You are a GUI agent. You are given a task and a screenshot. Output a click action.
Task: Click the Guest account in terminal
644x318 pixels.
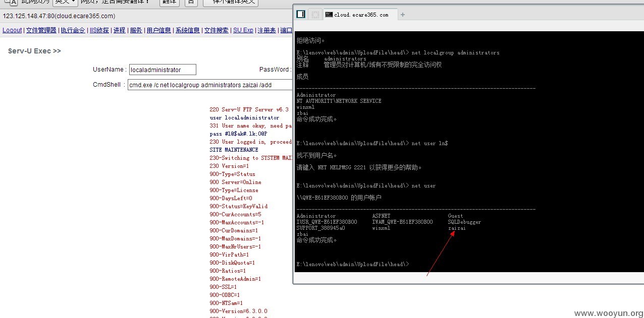(x=455, y=216)
